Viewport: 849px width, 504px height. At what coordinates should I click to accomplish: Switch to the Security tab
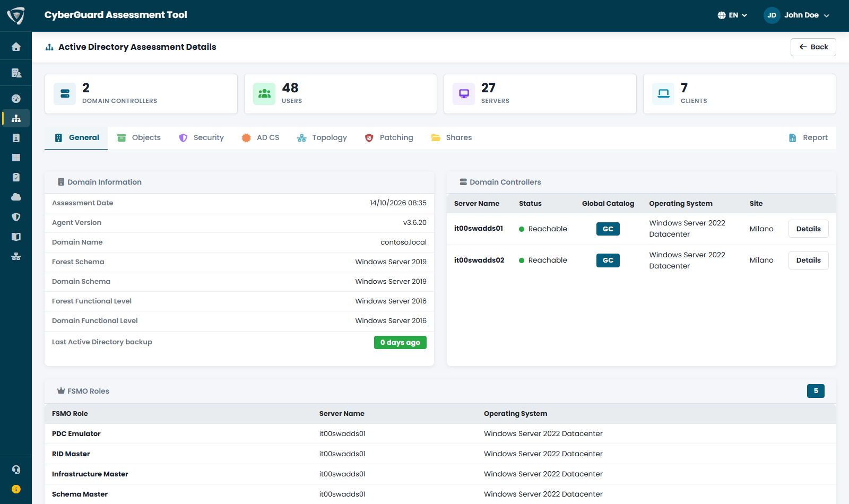tap(201, 138)
